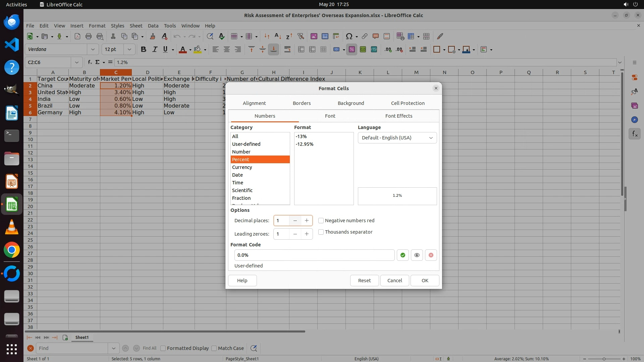The image size is (644, 362).
Task: Click the Format as Percent icon
Action: pos(352,50)
